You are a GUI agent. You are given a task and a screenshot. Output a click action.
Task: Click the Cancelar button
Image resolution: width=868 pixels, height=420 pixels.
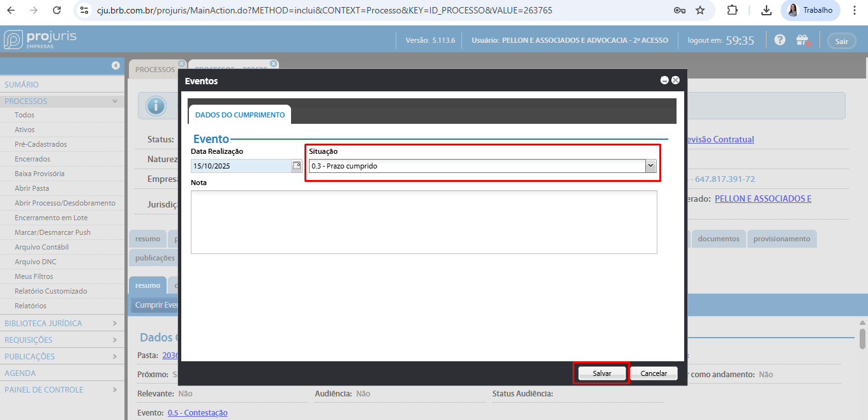click(x=654, y=373)
